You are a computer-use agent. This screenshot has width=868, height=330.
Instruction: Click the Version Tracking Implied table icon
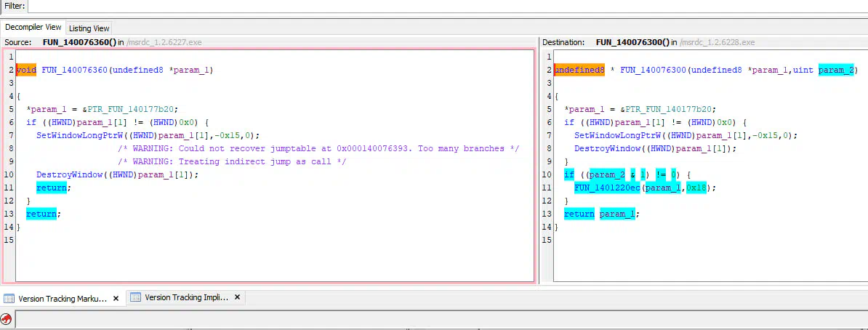(x=136, y=297)
